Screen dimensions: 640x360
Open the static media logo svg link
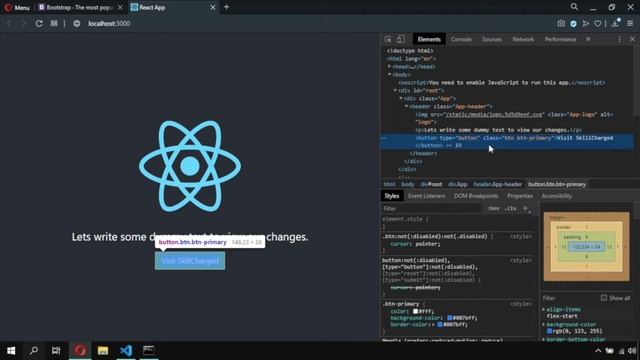point(494,115)
